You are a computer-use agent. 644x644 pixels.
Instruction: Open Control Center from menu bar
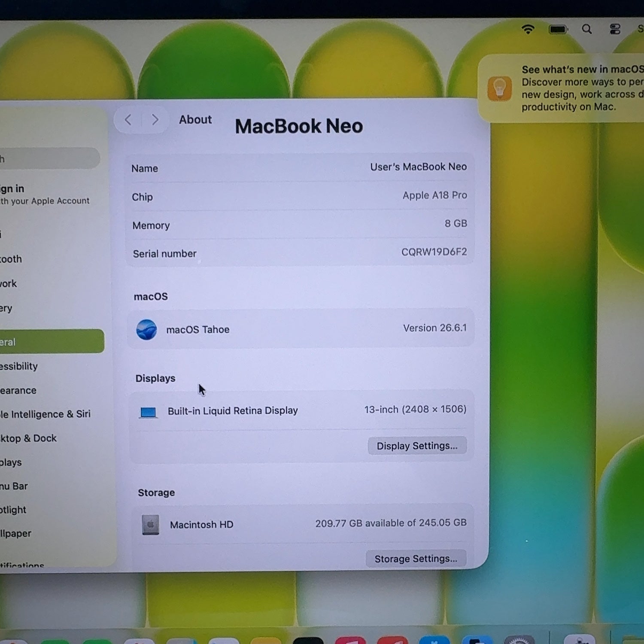(615, 29)
